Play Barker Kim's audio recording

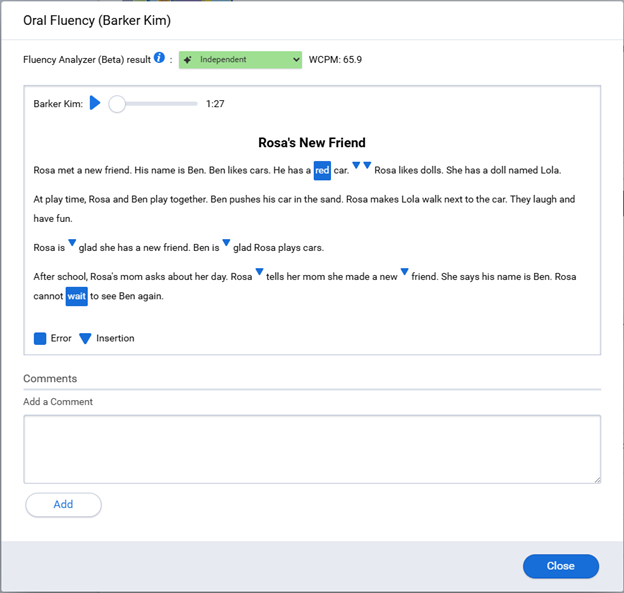tap(95, 103)
